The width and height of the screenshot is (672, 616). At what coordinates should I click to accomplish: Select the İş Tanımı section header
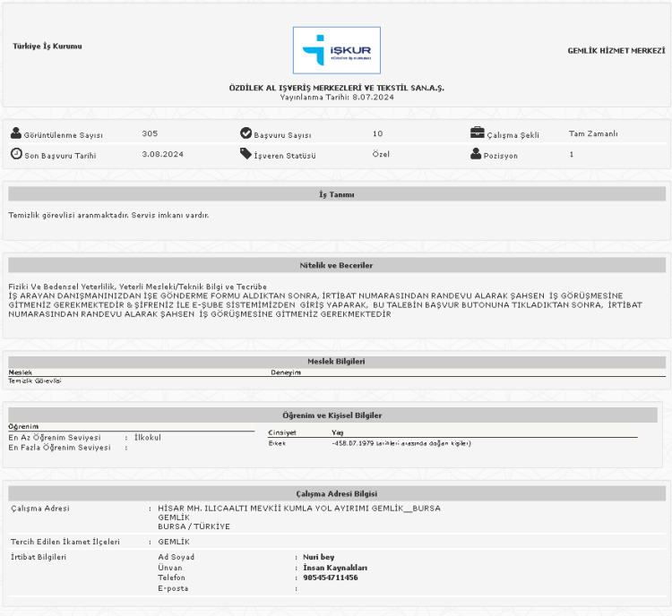(336, 194)
